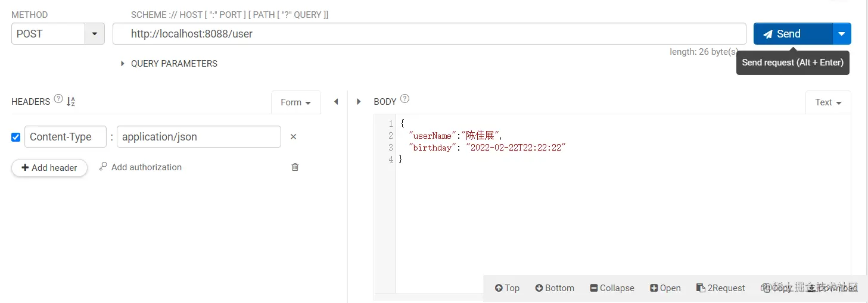Click the application/json header value field
Image resolution: width=868 pixels, height=303 pixels.
(x=199, y=137)
